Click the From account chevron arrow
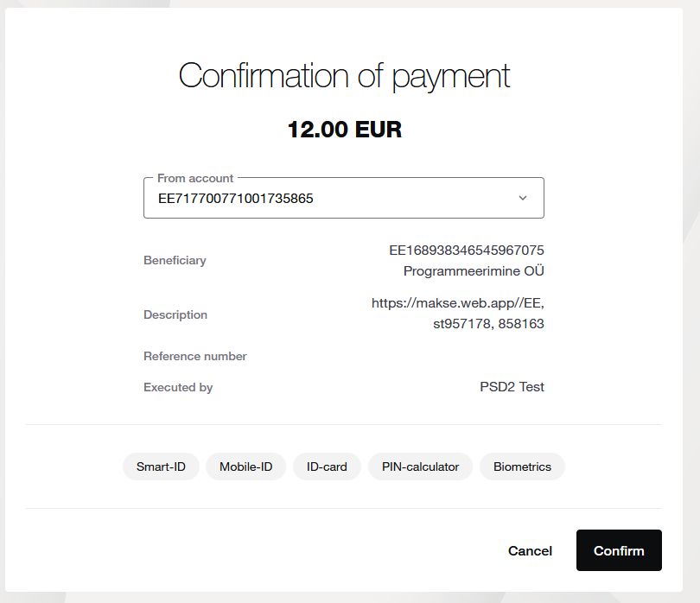This screenshot has height=603, width=700. (x=522, y=198)
